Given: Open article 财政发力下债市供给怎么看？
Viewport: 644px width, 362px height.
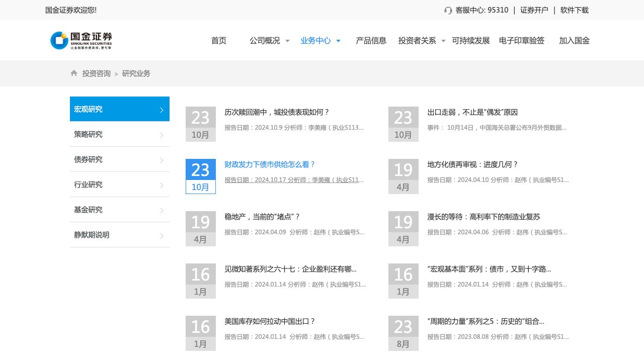Looking at the screenshot, I should pyautogui.click(x=270, y=164).
